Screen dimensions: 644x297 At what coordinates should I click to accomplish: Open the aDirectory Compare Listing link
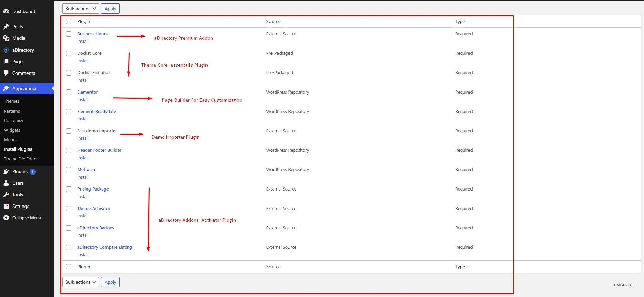[x=104, y=247]
